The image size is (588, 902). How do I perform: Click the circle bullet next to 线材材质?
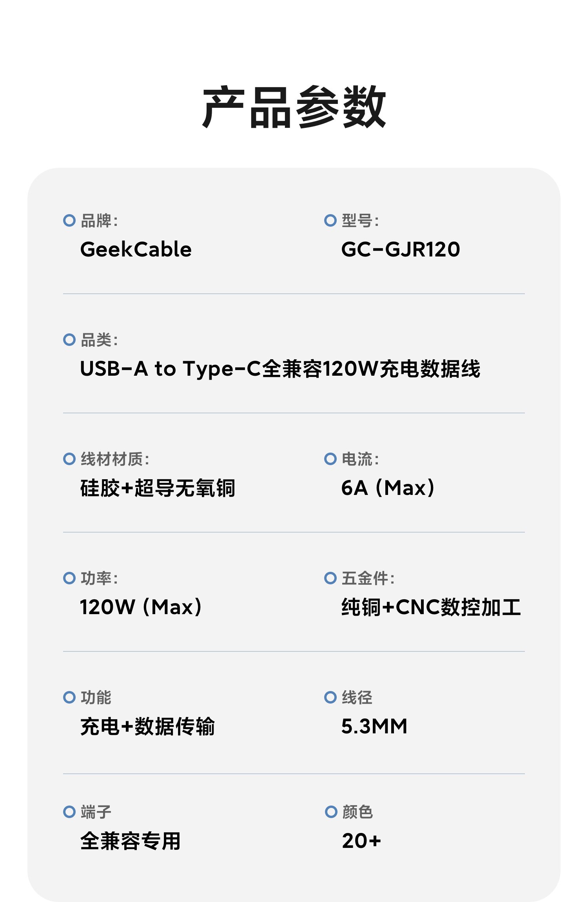click(x=69, y=459)
